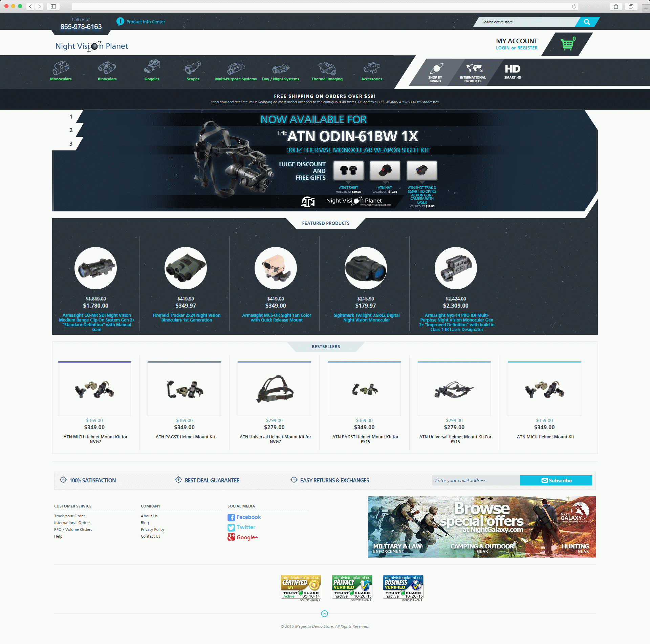The width and height of the screenshot is (650, 644).
Task: Click the Smart HD icon
Action: click(x=513, y=69)
